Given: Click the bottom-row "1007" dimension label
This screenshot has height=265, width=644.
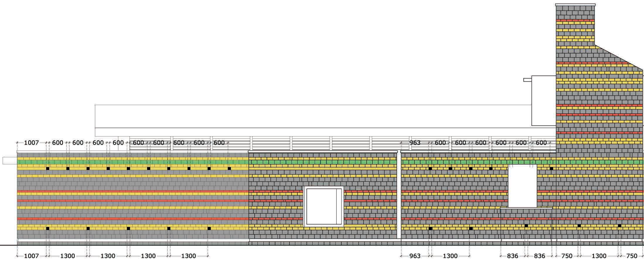Looking at the screenshot, I should (x=31, y=256).
